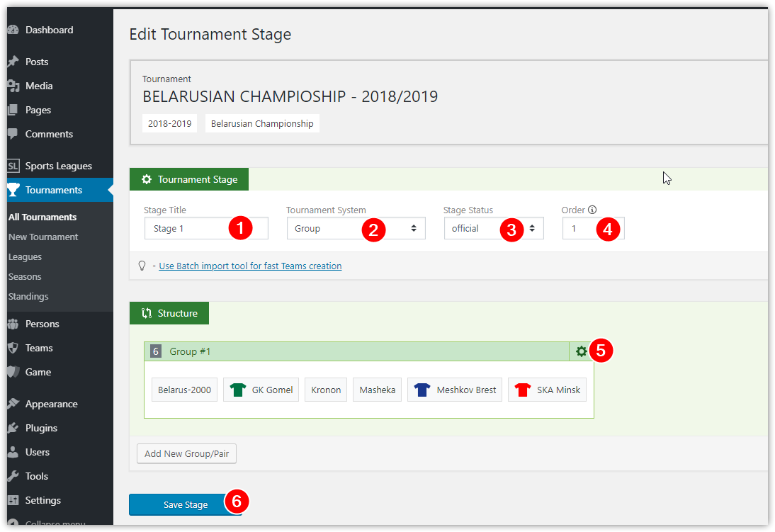The height and width of the screenshot is (532, 775).
Task: Click the Order info icon
Action: pos(592,210)
